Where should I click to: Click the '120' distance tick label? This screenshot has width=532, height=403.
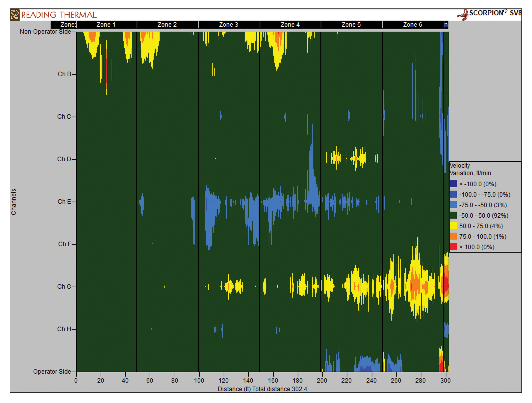point(224,381)
